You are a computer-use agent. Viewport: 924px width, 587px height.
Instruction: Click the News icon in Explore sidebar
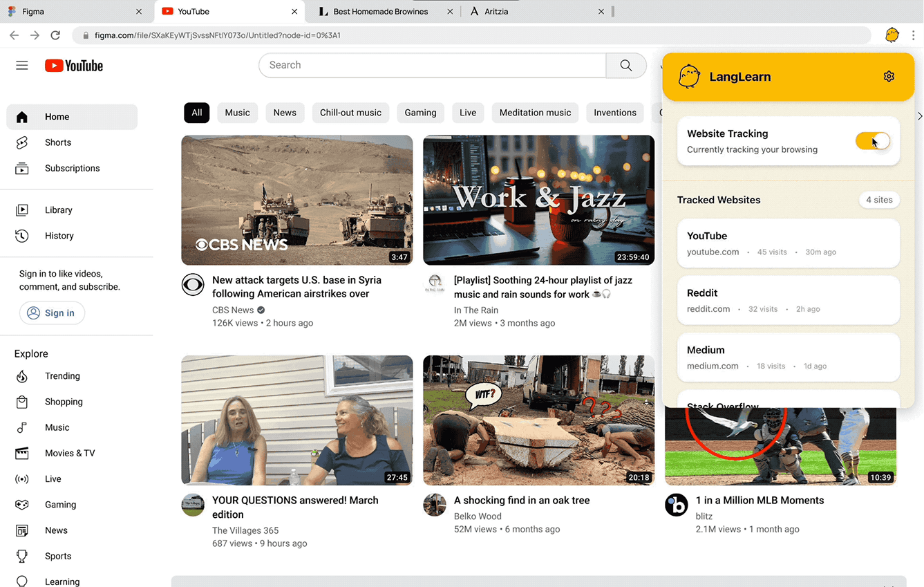22,530
